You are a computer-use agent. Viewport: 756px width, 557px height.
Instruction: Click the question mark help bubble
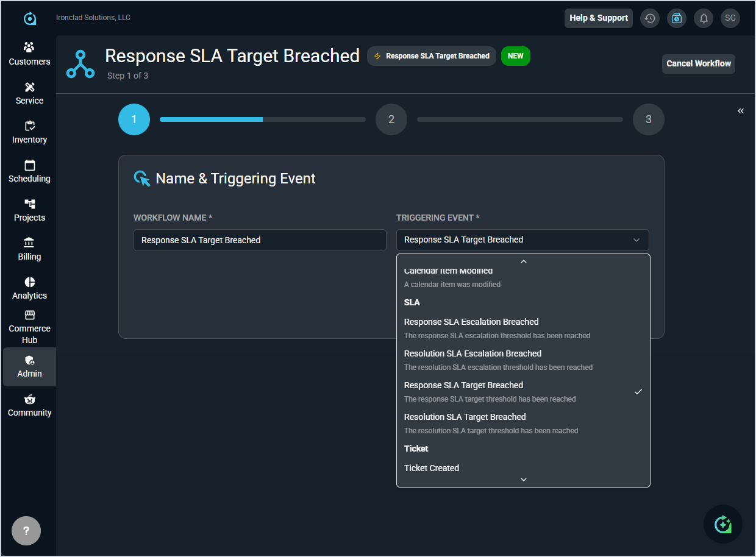26,531
